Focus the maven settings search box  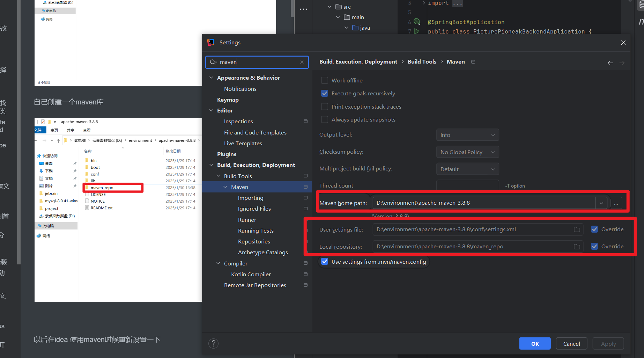tap(258, 62)
